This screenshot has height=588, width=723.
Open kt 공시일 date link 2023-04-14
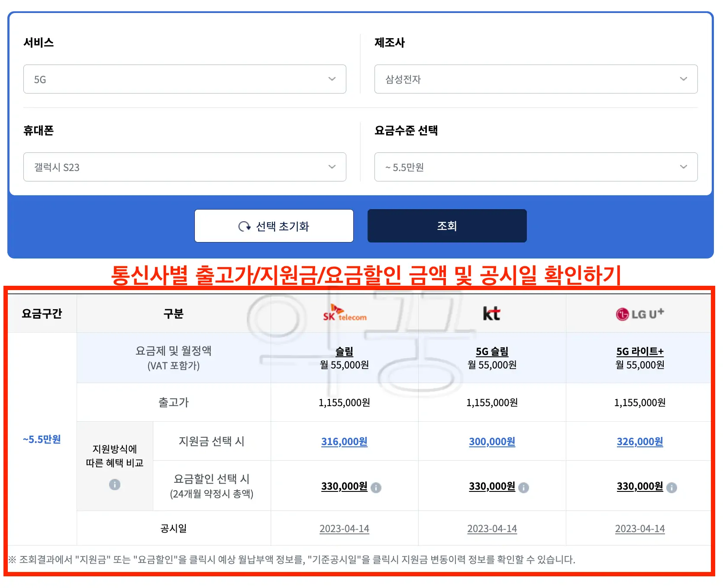pos(492,529)
